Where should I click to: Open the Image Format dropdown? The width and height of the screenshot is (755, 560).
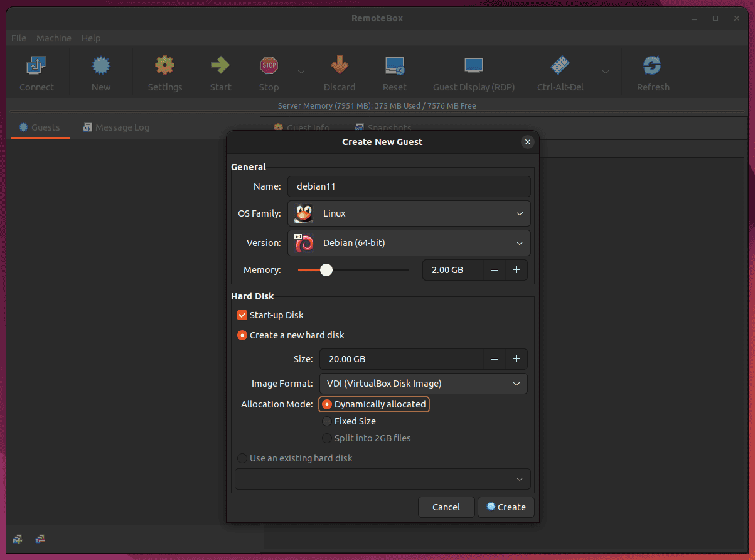coord(424,384)
